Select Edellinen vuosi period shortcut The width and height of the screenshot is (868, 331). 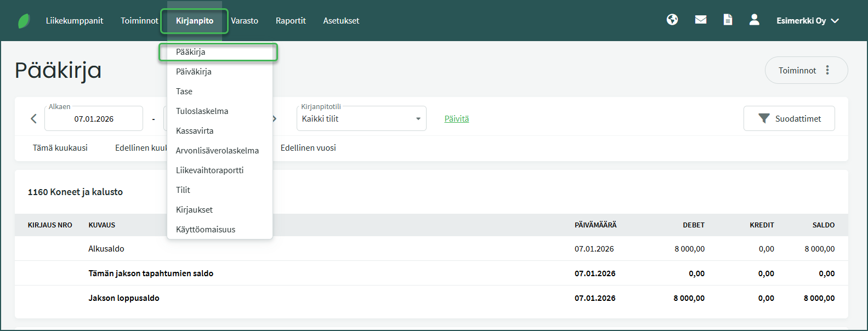(308, 148)
